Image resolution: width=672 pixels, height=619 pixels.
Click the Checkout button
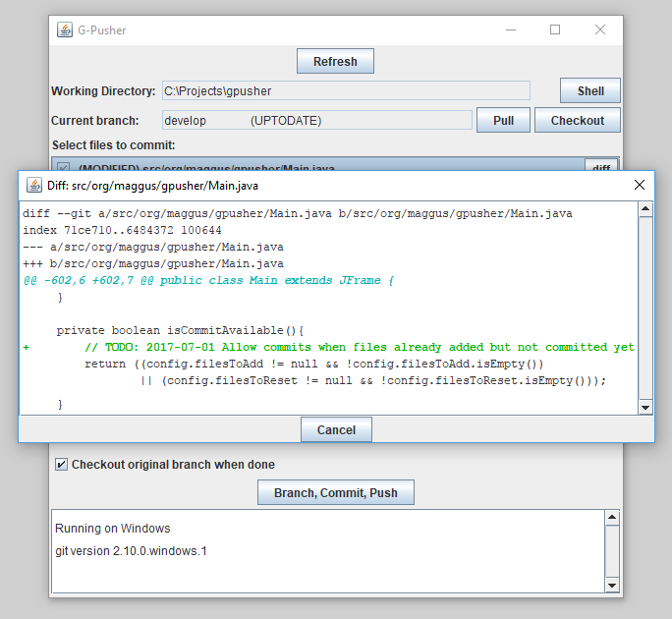pyautogui.click(x=577, y=121)
